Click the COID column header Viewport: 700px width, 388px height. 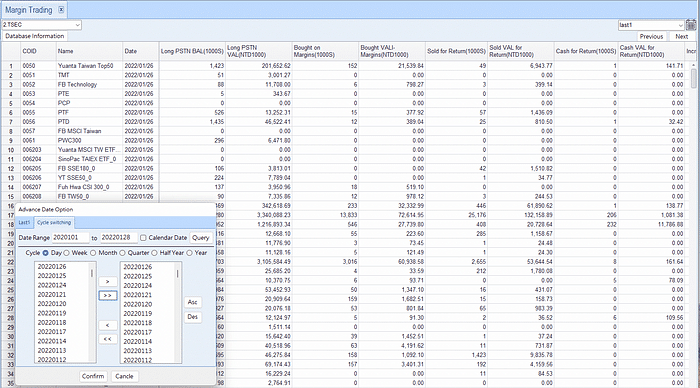(x=38, y=51)
